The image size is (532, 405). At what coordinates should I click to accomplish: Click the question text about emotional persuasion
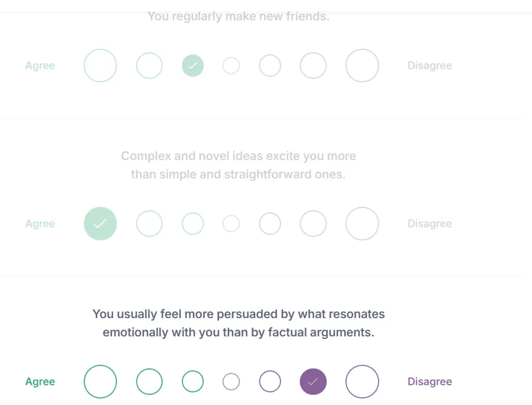[238, 323]
